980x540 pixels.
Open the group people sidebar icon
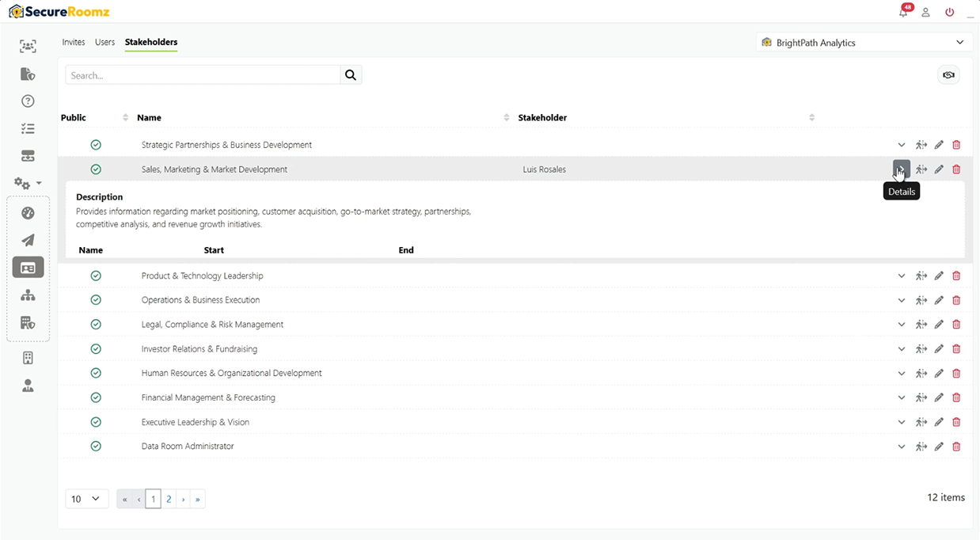tap(28, 46)
